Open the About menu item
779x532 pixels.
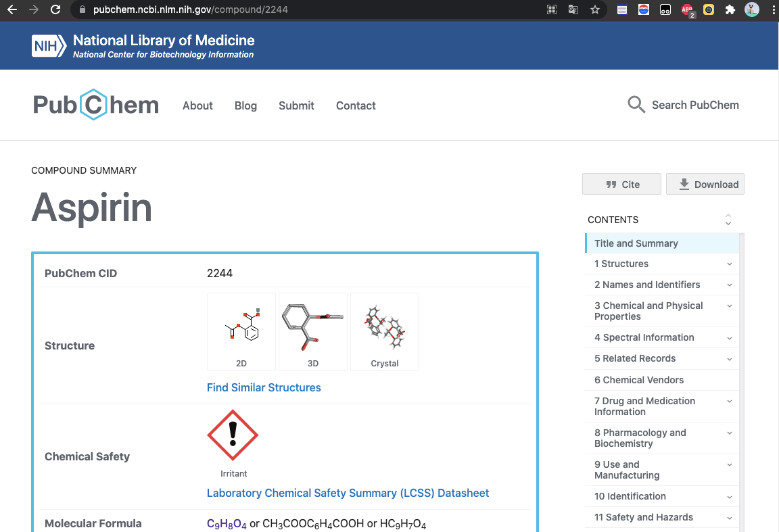tap(197, 105)
